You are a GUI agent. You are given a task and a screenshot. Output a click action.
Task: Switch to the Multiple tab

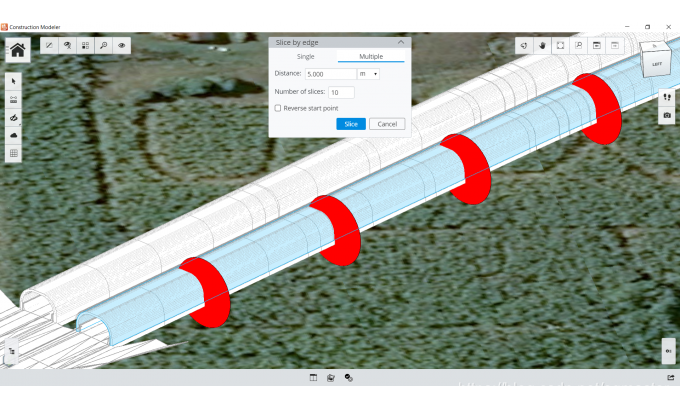click(371, 56)
